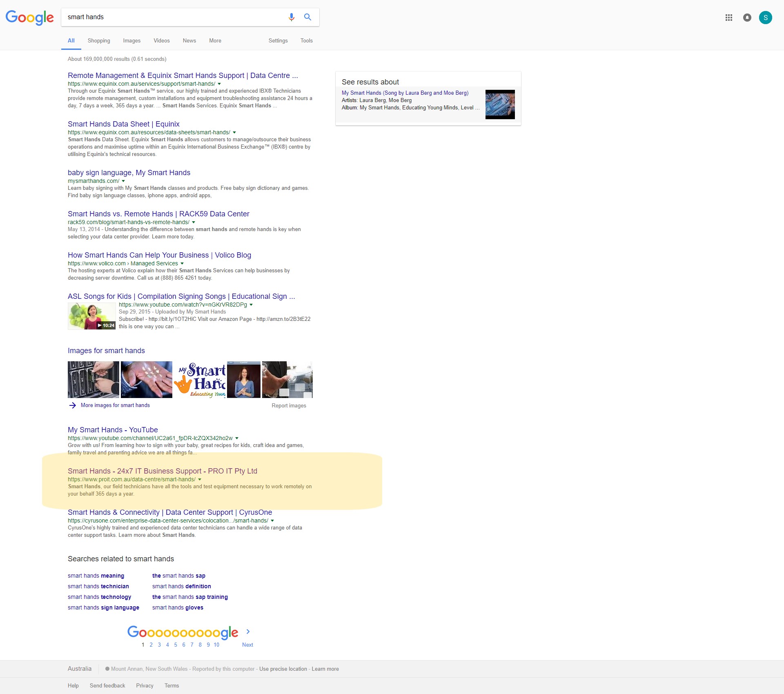The width and height of the screenshot is (784, 694).
Task: Open PRO IT Pty Ltd Smart Hands result
Action: click(163, 471)
